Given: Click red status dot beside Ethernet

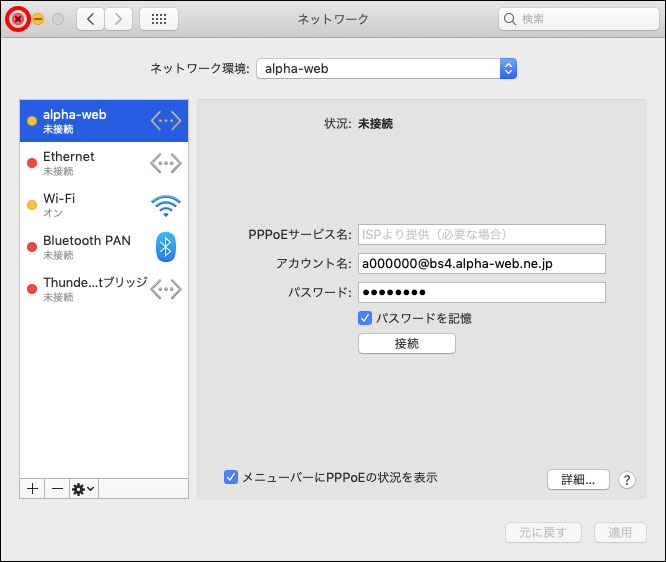Looking at the screenshot, I should (x=32, y=163).
